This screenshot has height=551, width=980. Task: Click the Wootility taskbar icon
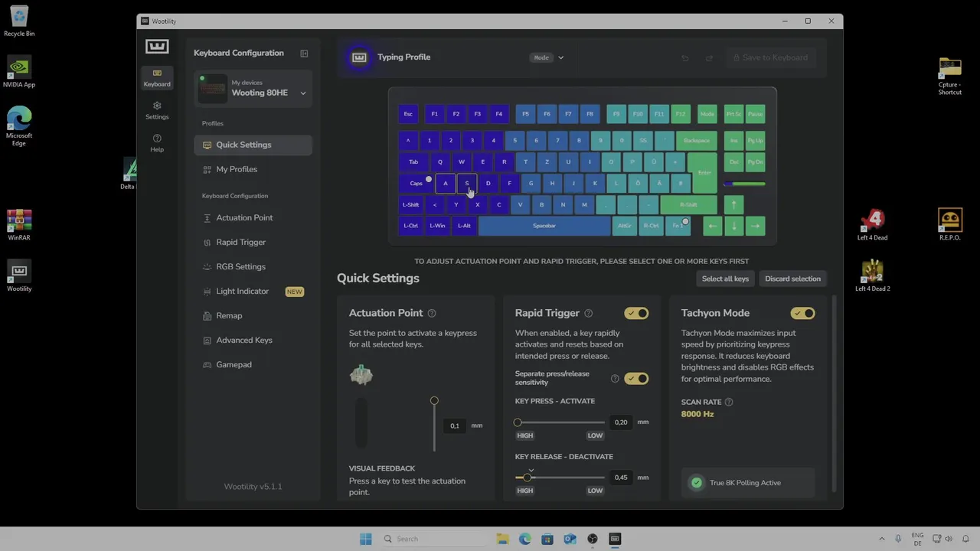coord(615,539)
